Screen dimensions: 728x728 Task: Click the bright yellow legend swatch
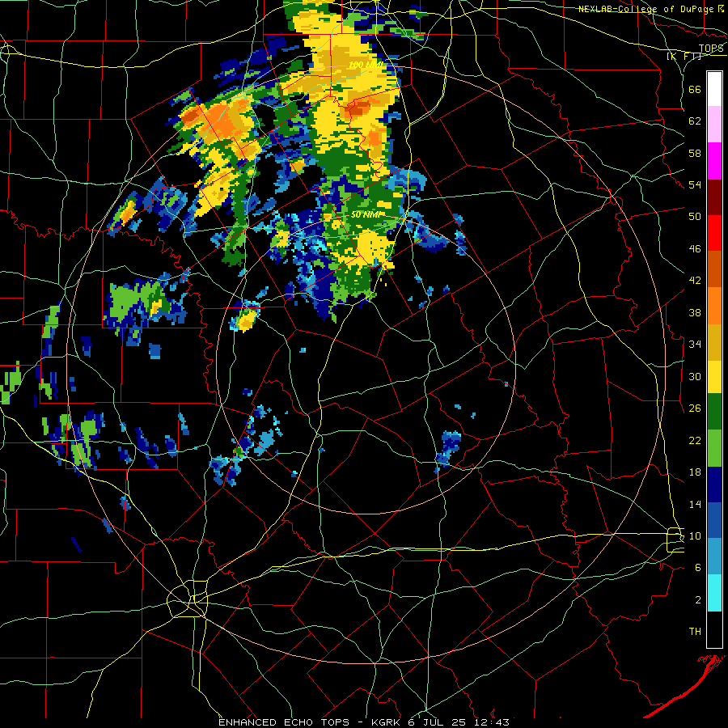pos(714,376)
